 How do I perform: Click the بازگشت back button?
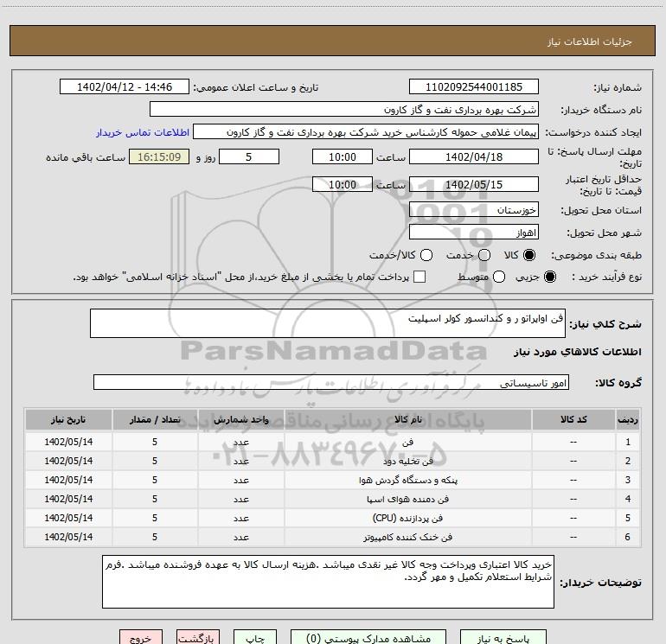tap(198, 638)
